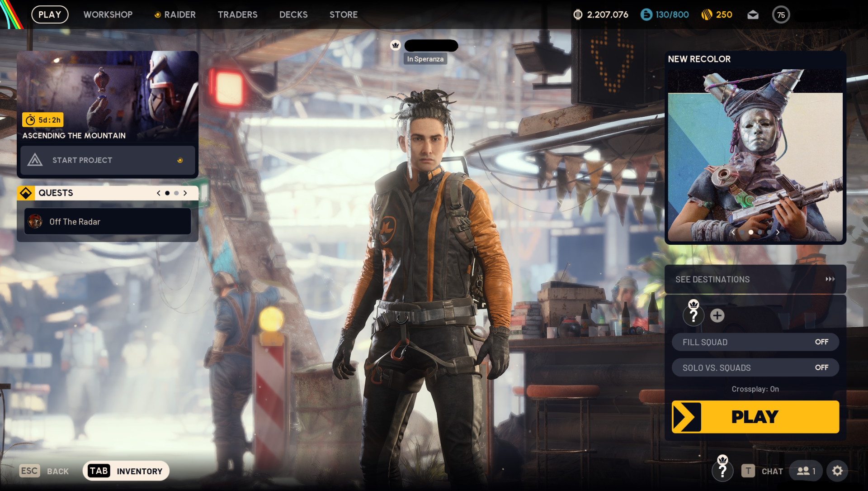
Task: Switch to the Workshop tab
Action: 108,15
